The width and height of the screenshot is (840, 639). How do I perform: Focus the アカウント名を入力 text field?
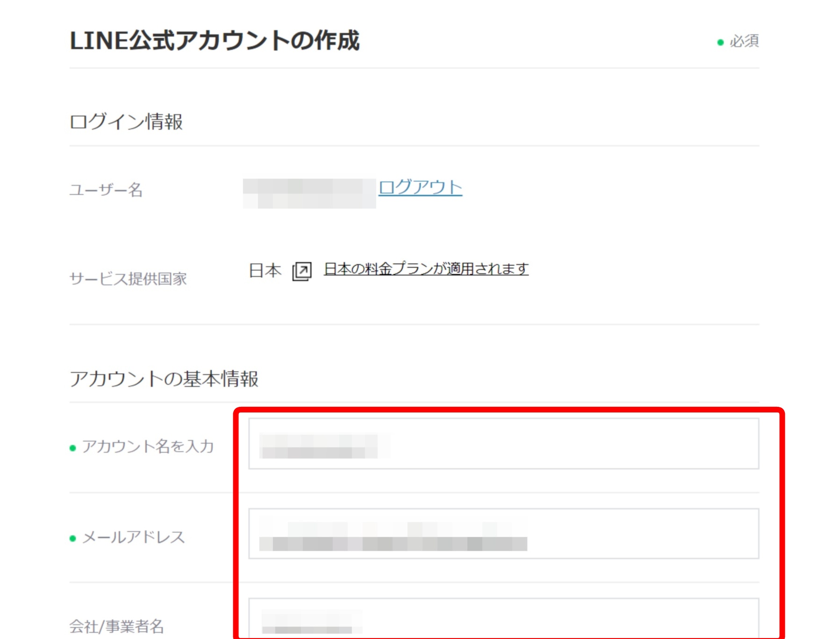point(503,443)
